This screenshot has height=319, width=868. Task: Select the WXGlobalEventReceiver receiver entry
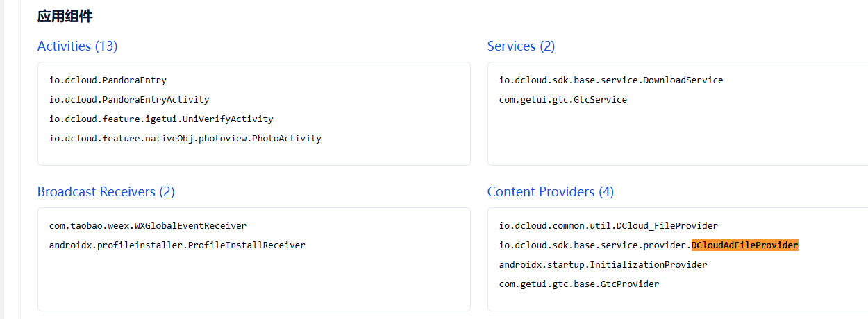[147, 226]
